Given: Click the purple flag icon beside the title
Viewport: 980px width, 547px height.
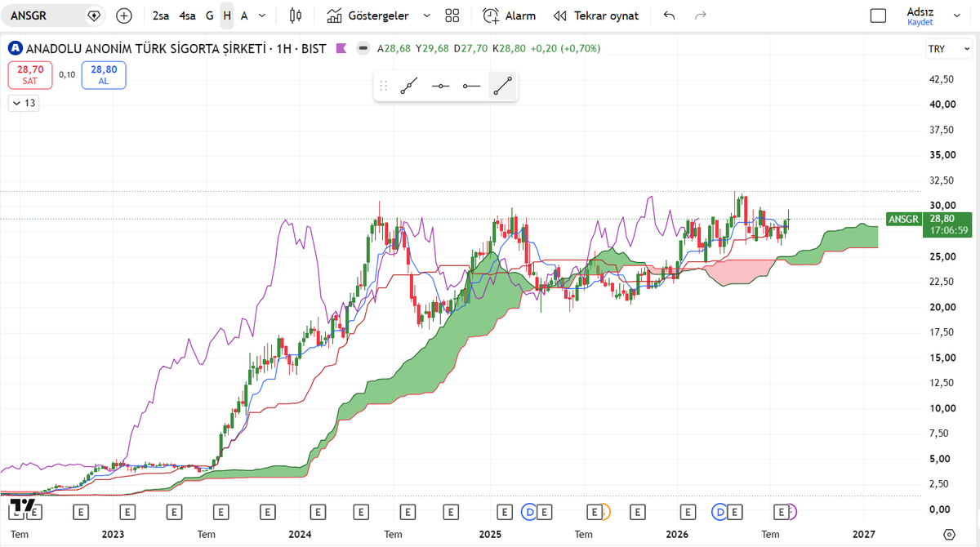Looking at the screenshot, I should click(x=341, y=49).
